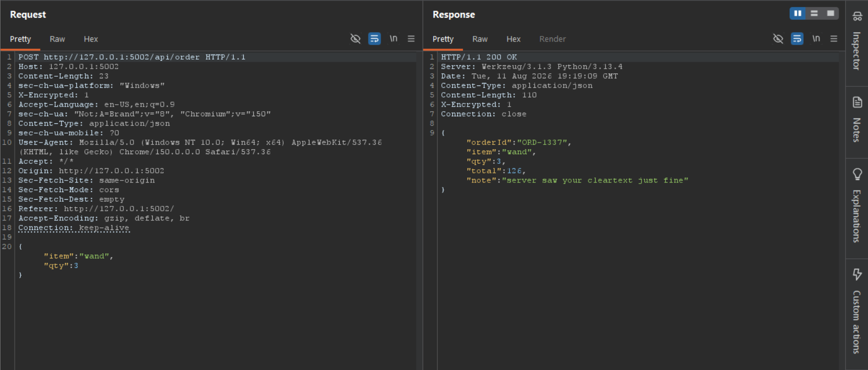
Task: Select the Pretty tab in Request panel
Action: 20,39
